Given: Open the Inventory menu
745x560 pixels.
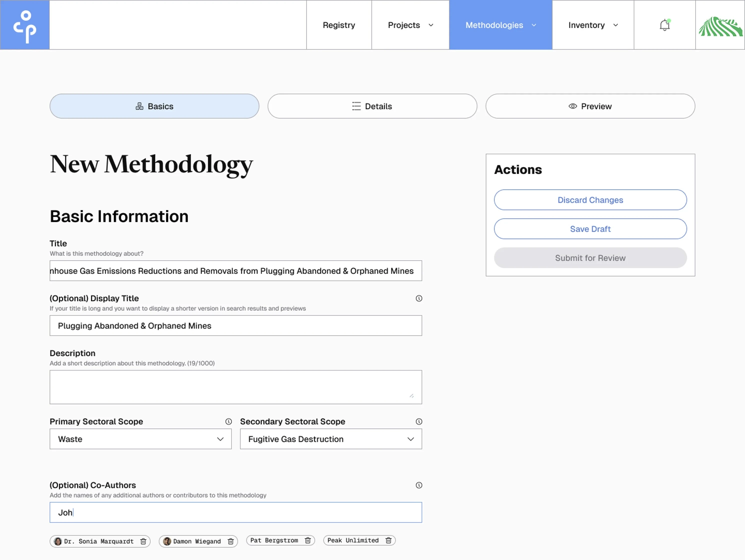Looking at the screenshot, I should pyautogui.click(x=593, y=25).
